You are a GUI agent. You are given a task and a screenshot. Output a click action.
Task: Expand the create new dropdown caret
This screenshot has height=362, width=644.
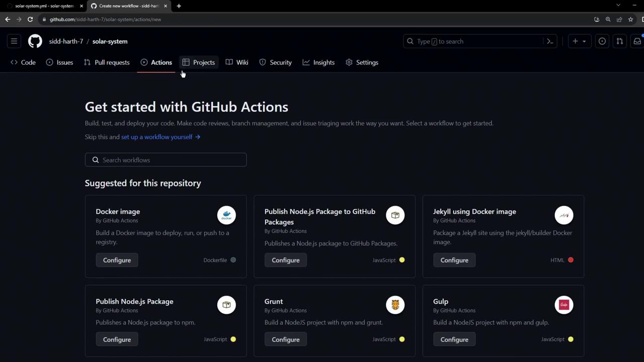[x=584, y=41]
